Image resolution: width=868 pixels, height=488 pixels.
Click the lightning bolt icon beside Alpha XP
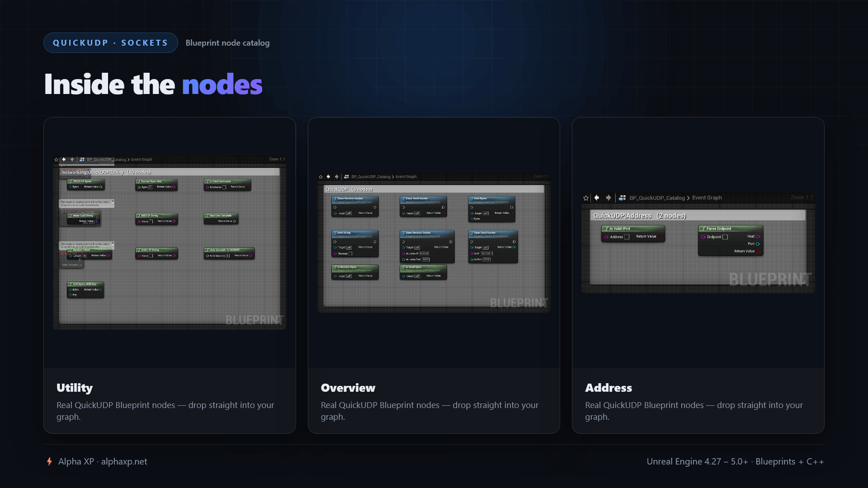coord(49,461)
